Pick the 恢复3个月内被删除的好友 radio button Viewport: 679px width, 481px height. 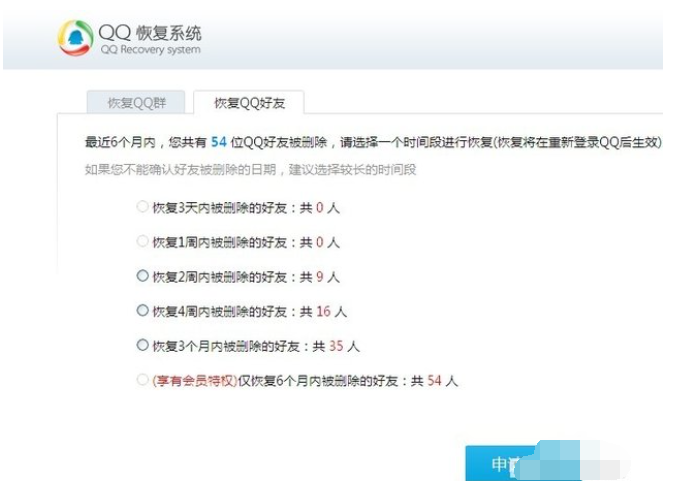[142, 345]
